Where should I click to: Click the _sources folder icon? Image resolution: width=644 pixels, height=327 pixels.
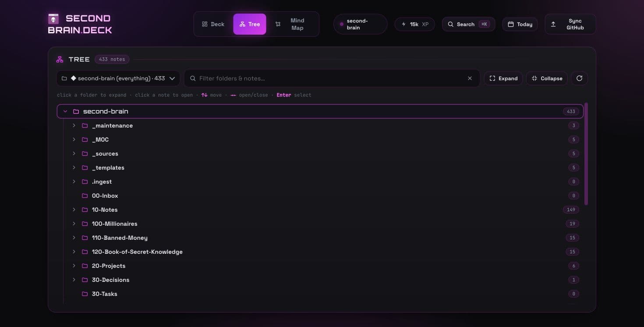(x=85, y=153)
